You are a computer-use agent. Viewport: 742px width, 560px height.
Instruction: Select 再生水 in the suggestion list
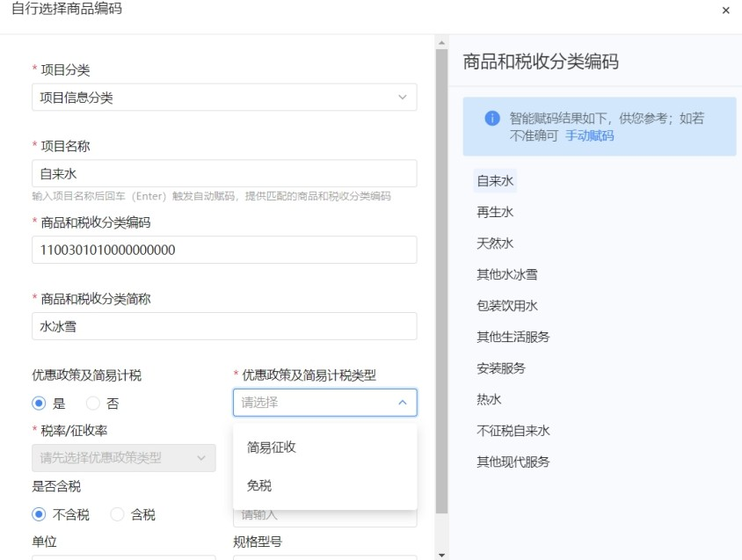click(495, 212)
